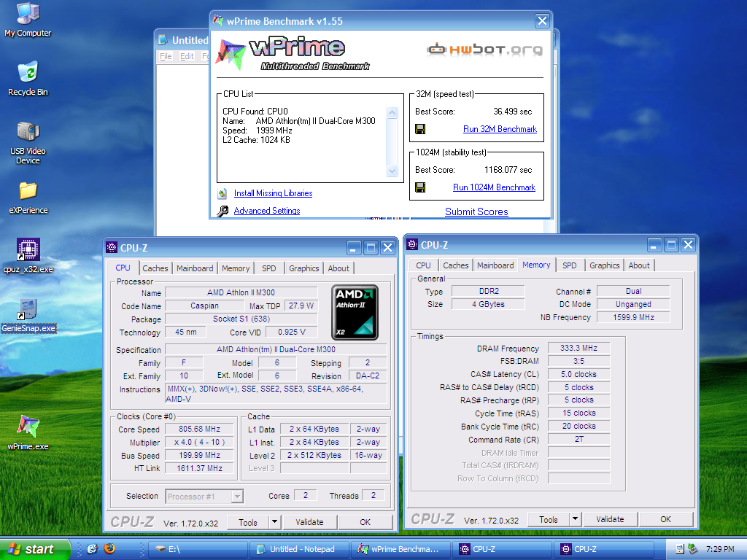Click AMD Athlon II processor logo
Image resolution: width=747 pixels, height=560 pixels.
[x=355, y=312]
